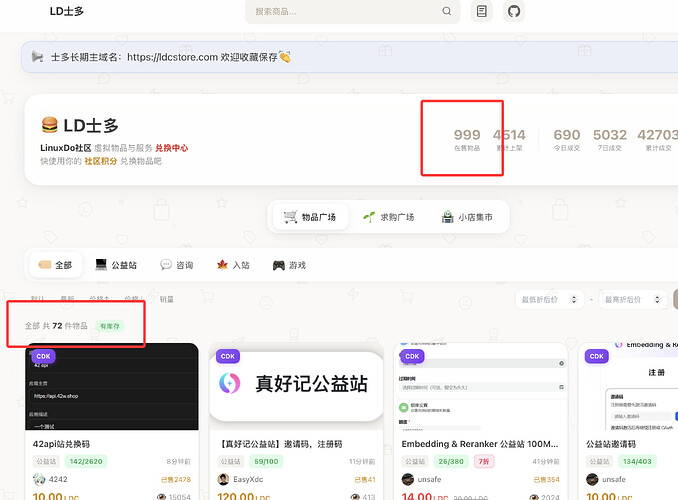Click unsafe's avatar on the Embedding & Reranker card
The width and height of the screenshot is (678, 500).
[x=408, y=479]
